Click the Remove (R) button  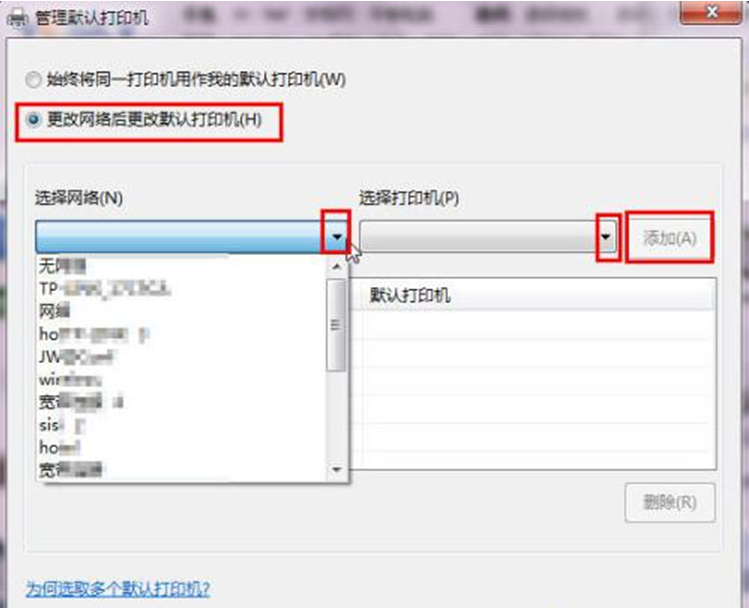tap(670, 502)
